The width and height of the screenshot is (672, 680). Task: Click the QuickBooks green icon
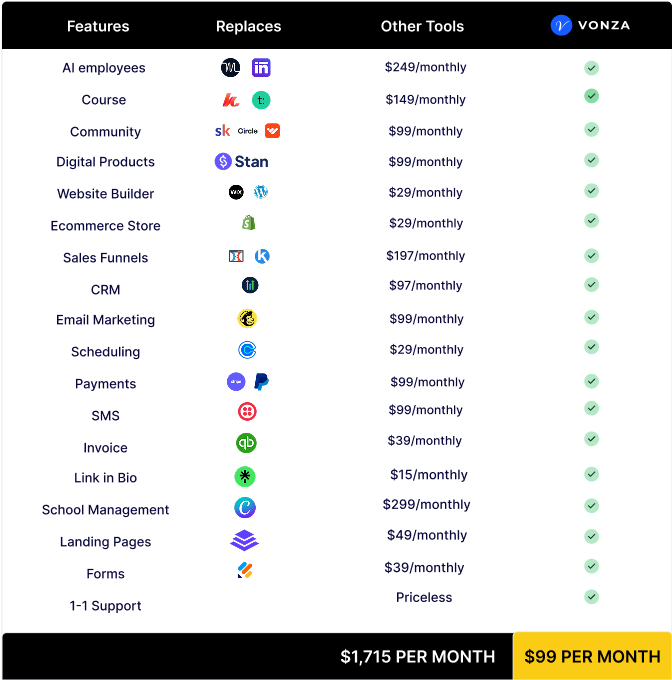(x=246, y=443)
